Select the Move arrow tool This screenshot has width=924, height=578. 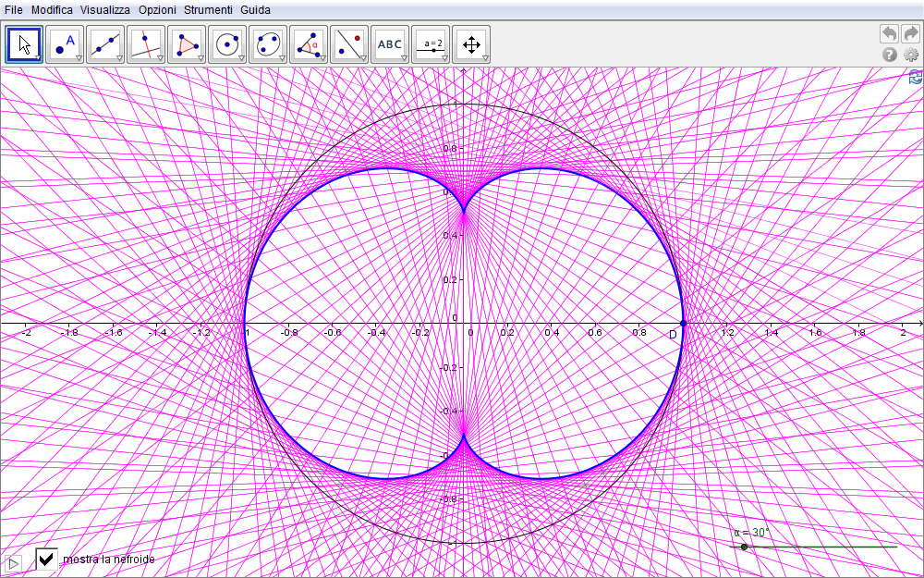pos(24,43)
